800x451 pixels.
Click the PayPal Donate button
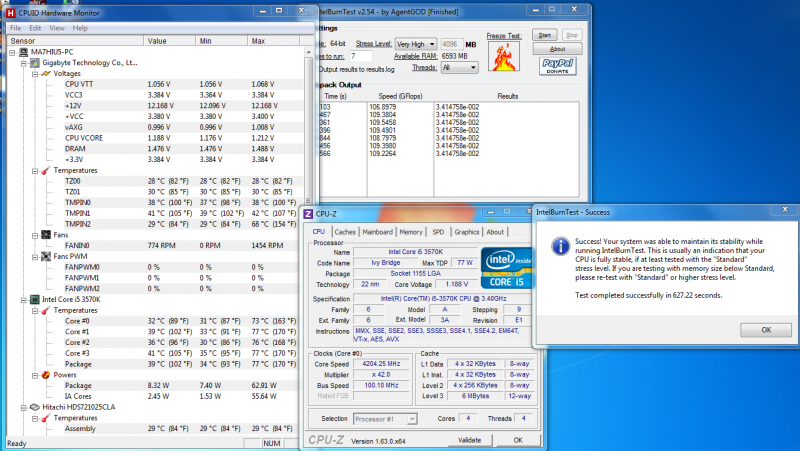coord(558,66)
